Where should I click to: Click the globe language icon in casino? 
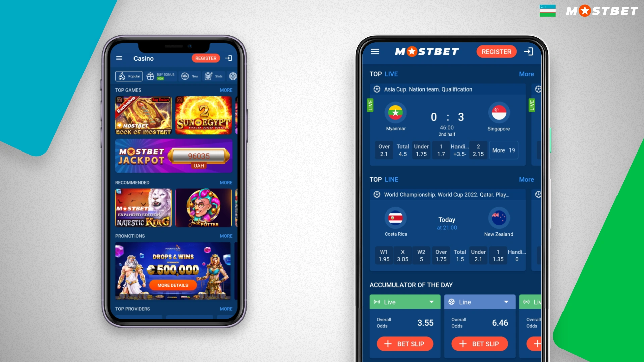pos(233,76)
